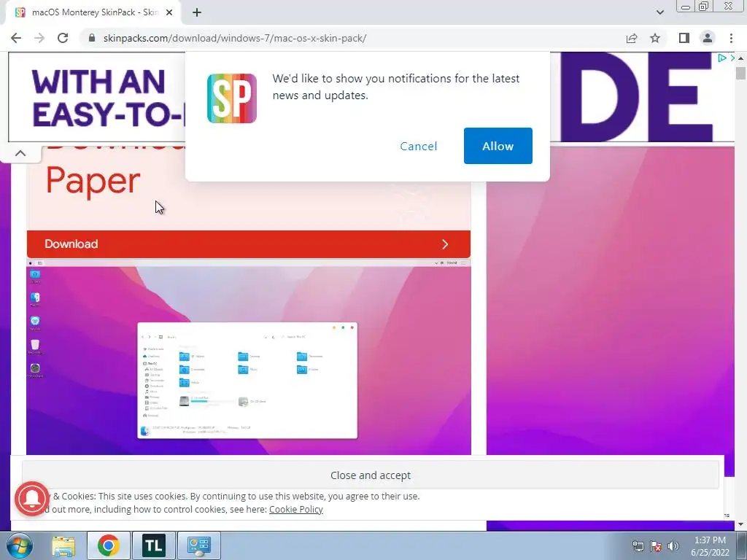
Task: Open the Windows Start menu
Action: [20, 545]
